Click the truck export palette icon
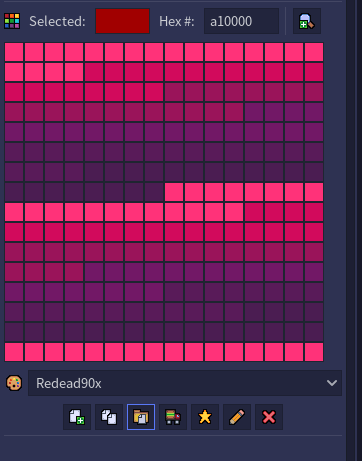Viewport: 362px width, 461px height. coord(173,417)
